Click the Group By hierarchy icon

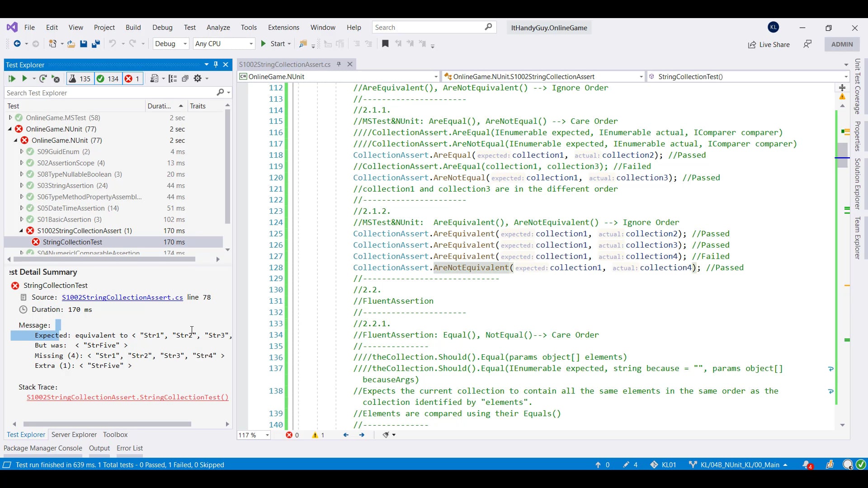(x=172, y=79)
